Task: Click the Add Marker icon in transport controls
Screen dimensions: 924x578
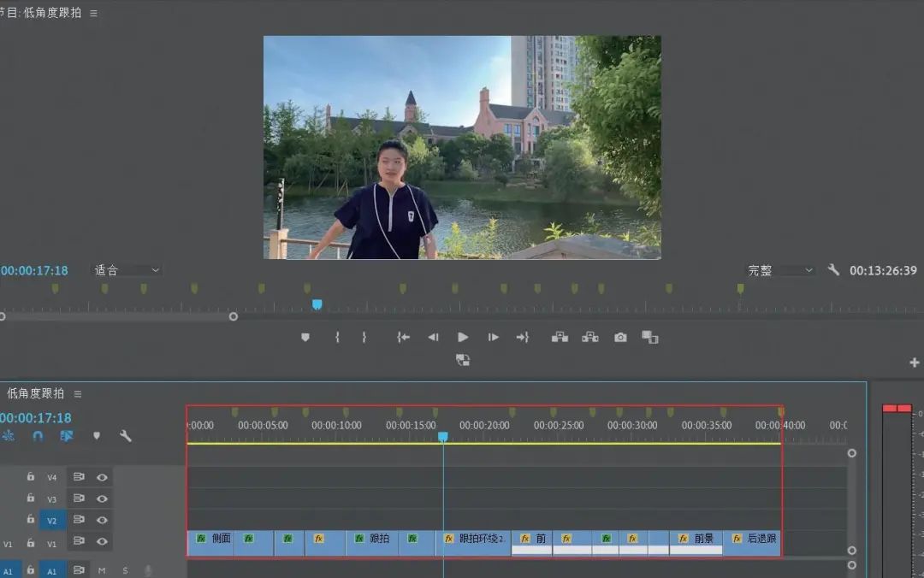Action: [305, 337]
